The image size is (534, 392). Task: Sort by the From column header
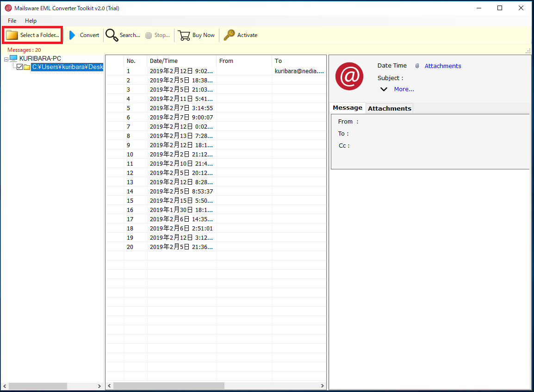click(x=244, y=61)
